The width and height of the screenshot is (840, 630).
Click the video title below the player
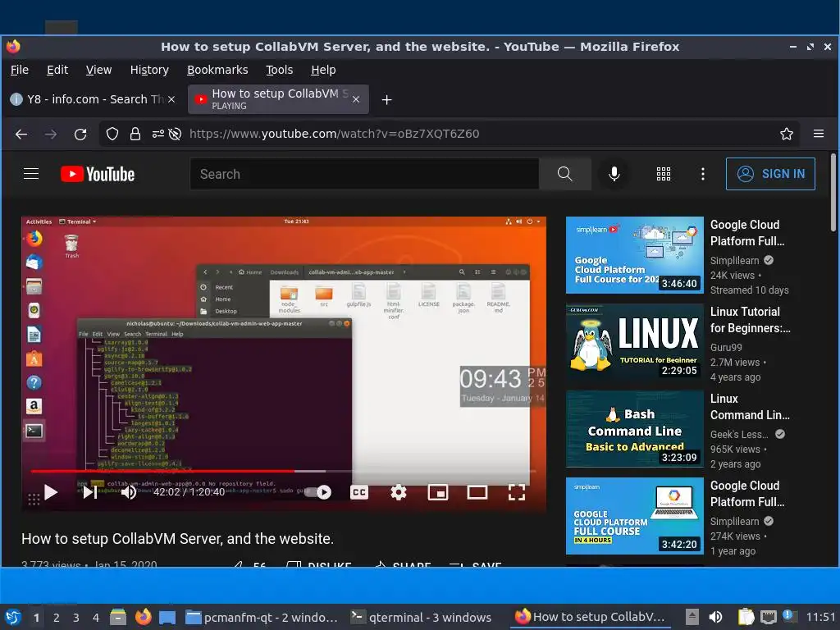click(x=177, y=538)
